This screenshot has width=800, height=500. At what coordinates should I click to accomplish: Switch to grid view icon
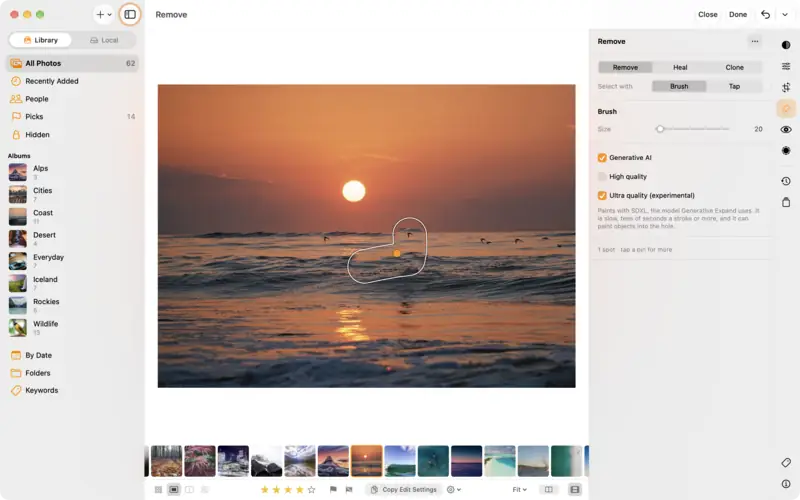158,490
